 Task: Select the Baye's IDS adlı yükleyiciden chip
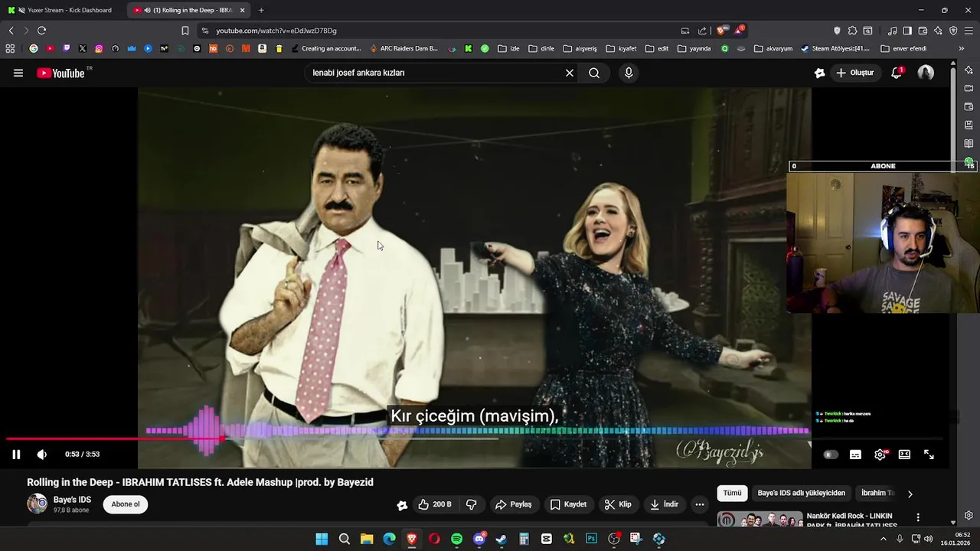click(x=802, y=494)
